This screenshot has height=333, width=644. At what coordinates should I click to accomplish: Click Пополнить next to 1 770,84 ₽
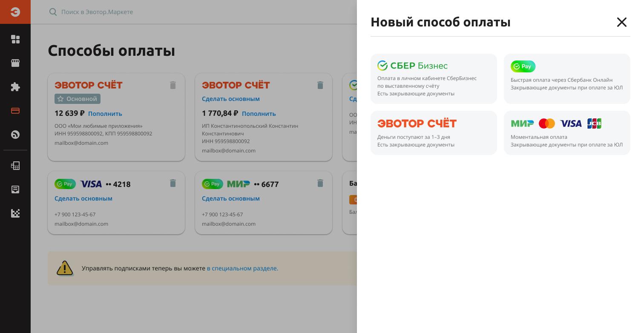tap(259, 114)
